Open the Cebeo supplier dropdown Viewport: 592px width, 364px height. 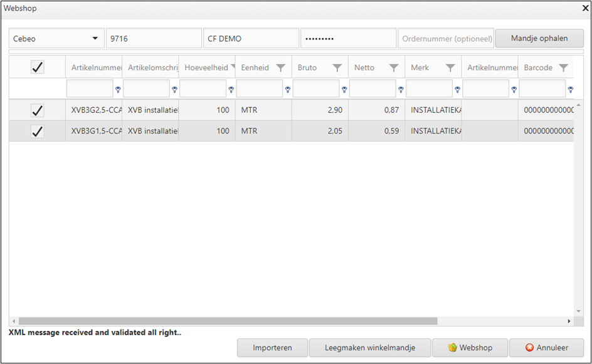[56, 38]
